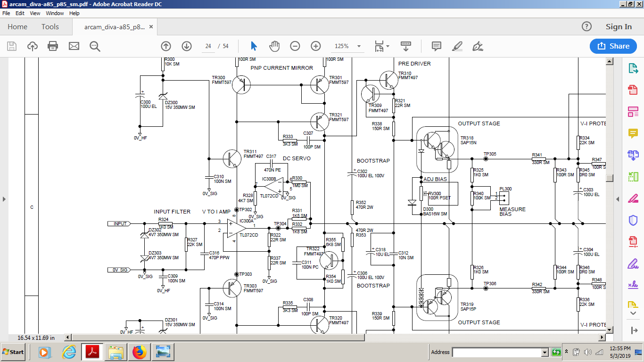
Task: Click the vertical scrollbar thumb
Action: [610, 178]
